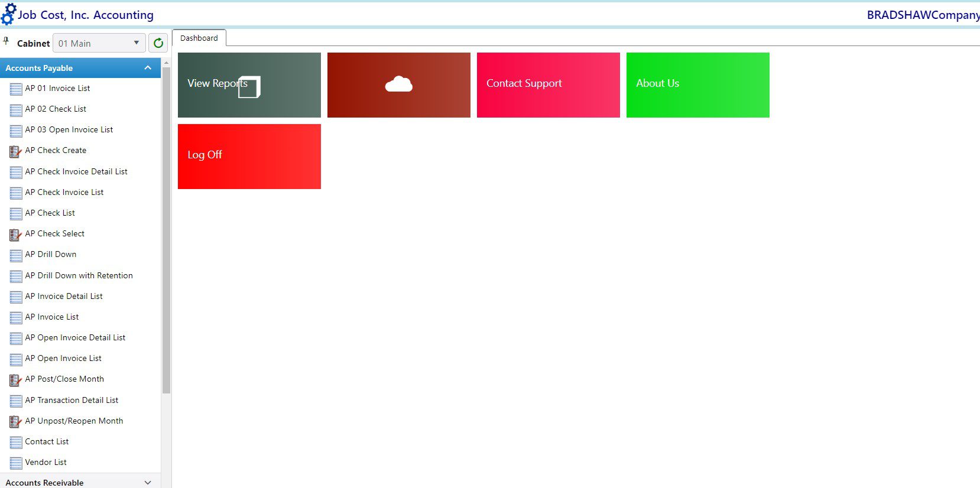Open AP 02 Check List
980x488 pixels.
pyautogui.click(x=56, y=109)
